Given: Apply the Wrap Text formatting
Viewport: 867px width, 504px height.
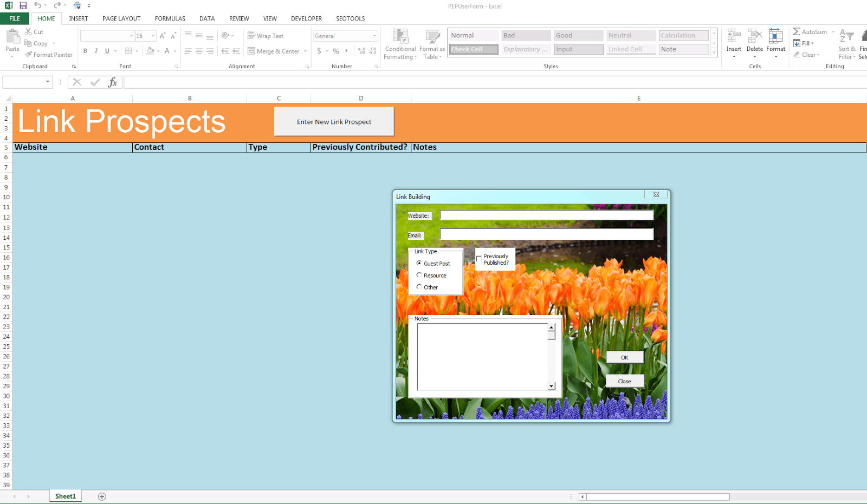Looking at the screenshot, I should [x=266, y=36].
